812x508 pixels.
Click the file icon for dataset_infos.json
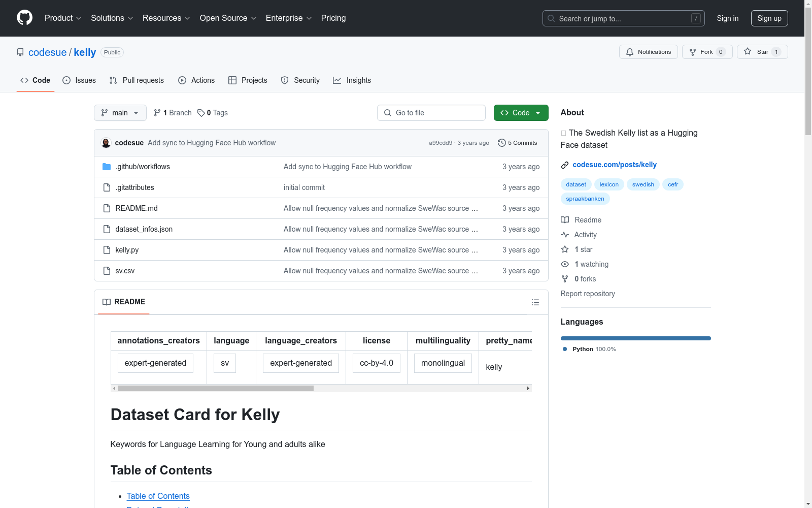[107, 229]
